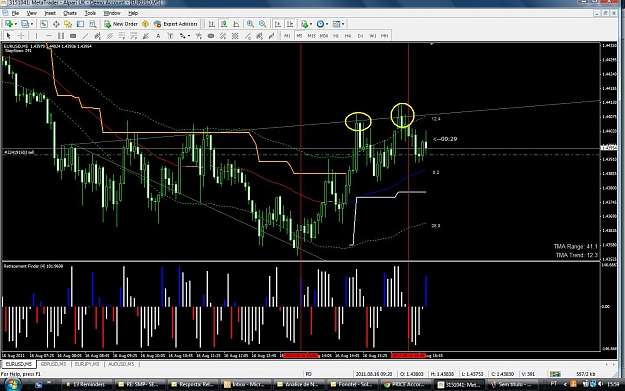Switch chart to Line Chart mode

[236, 24]
